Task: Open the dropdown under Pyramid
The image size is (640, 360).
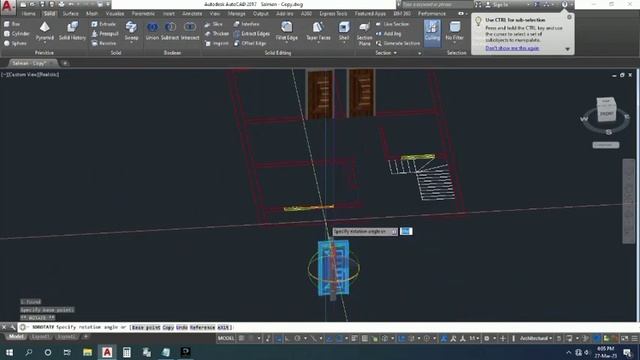Action: 44,42
